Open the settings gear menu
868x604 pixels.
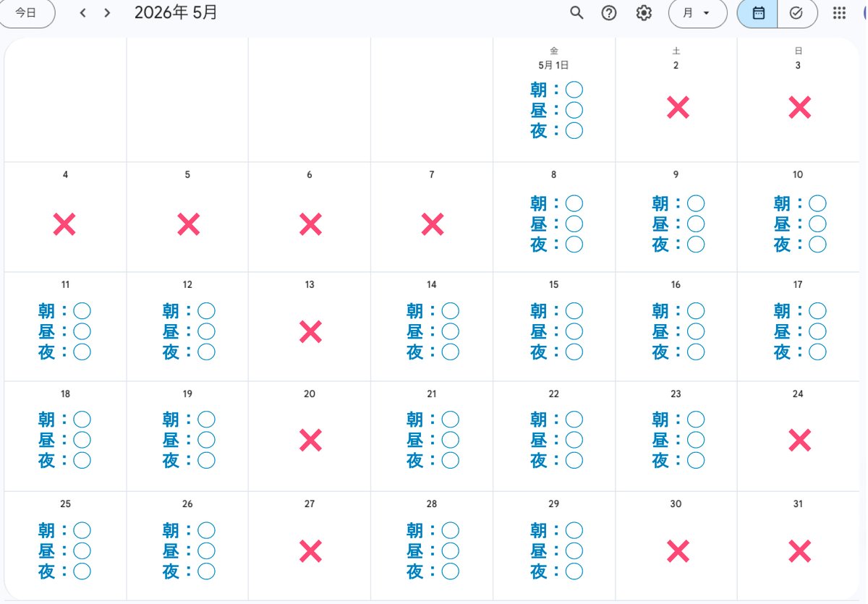tap(644, 13)
